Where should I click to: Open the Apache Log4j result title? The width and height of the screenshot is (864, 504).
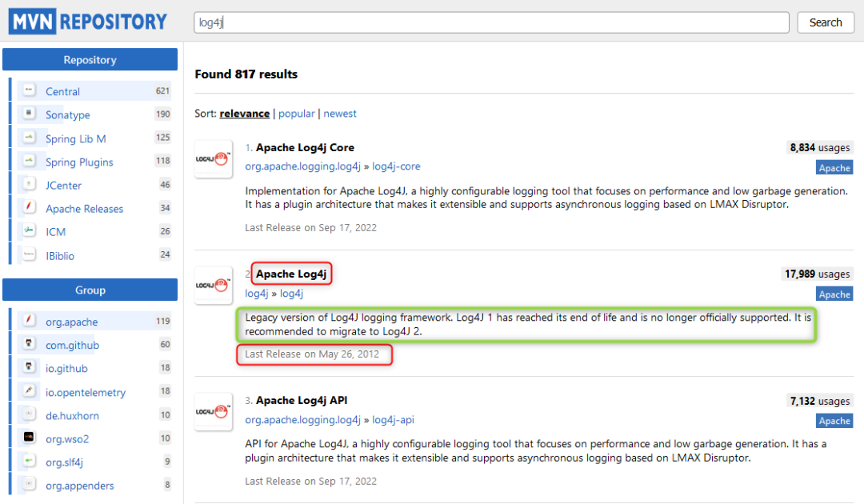(291, 274)
